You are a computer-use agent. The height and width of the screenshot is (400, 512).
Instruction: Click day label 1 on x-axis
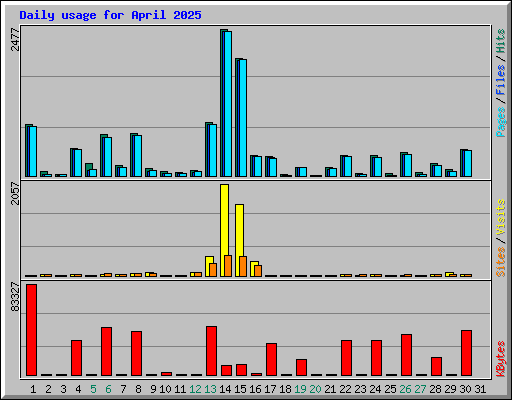(x=33, y=389)
